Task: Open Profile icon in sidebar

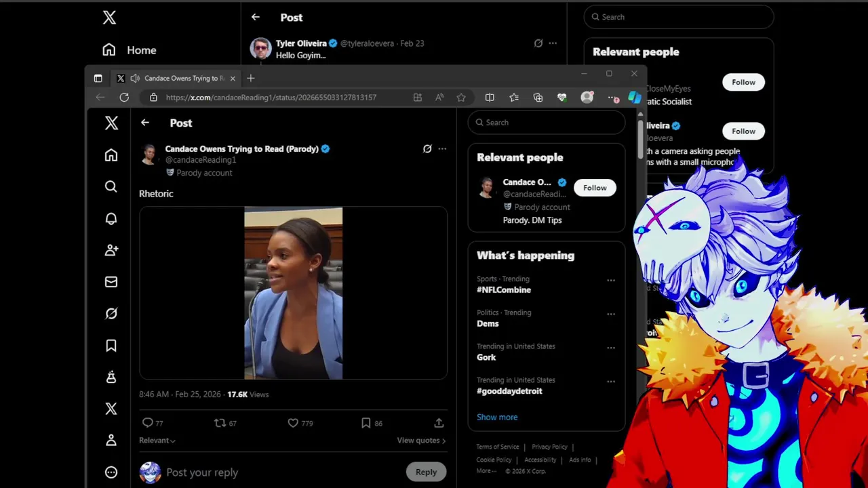Action: [x=111, y=441]
